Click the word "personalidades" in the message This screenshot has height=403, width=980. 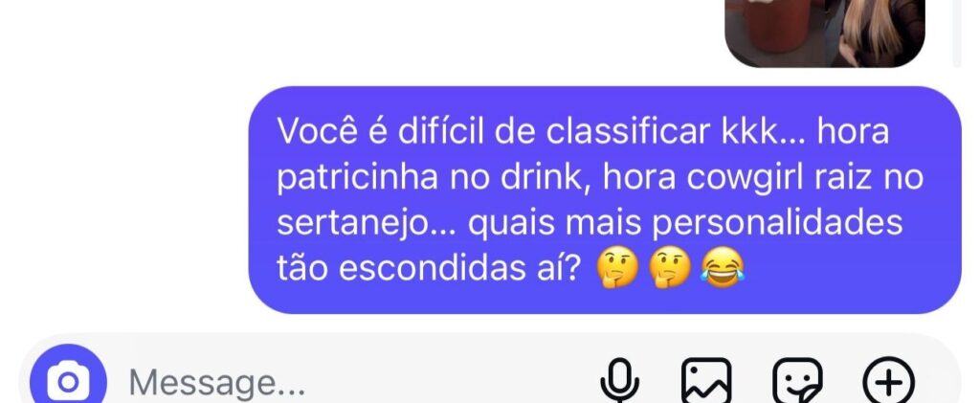[777, 224]
